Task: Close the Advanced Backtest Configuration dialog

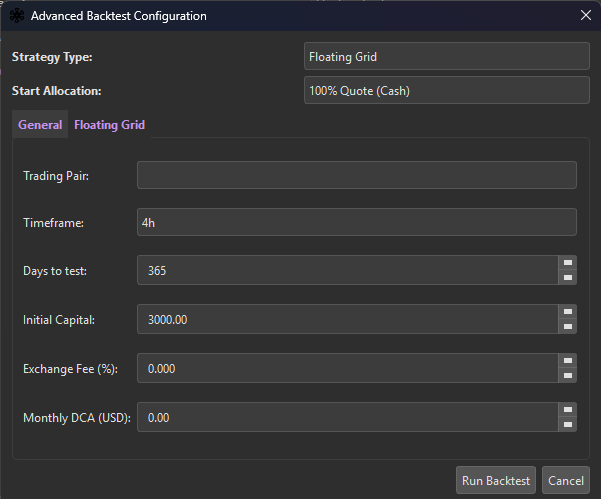Action: pos(586,15)
